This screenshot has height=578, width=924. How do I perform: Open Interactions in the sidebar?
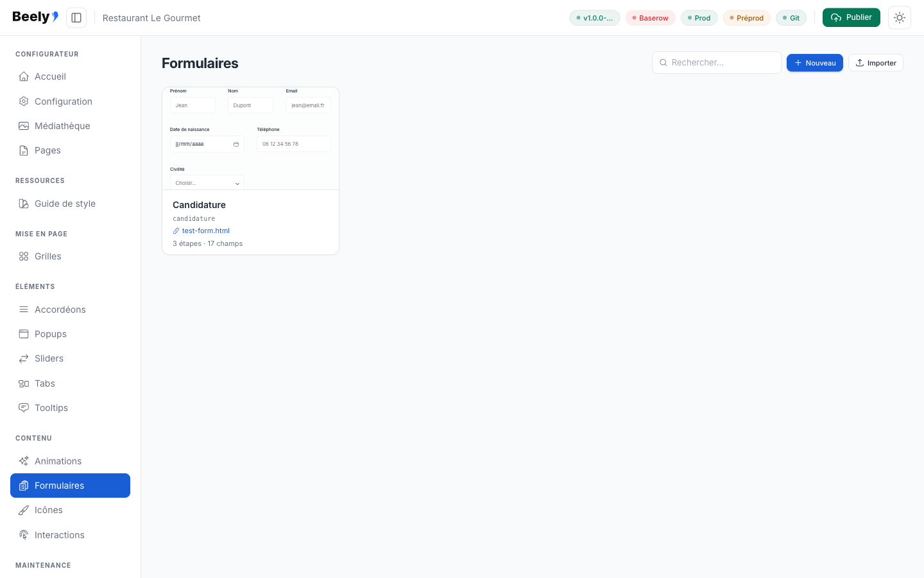[70, 535]
